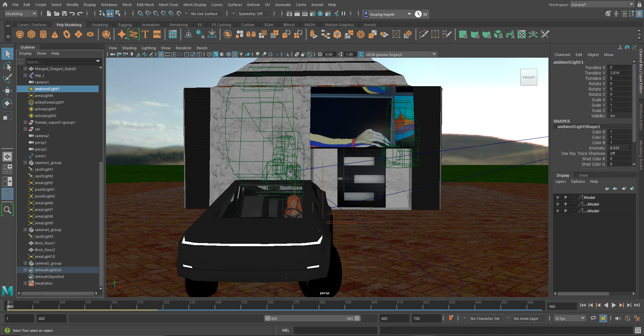Expand Merged_Dragon_lizard2 node in Outliner
This screenshot has width=644, height=336.
25,69
